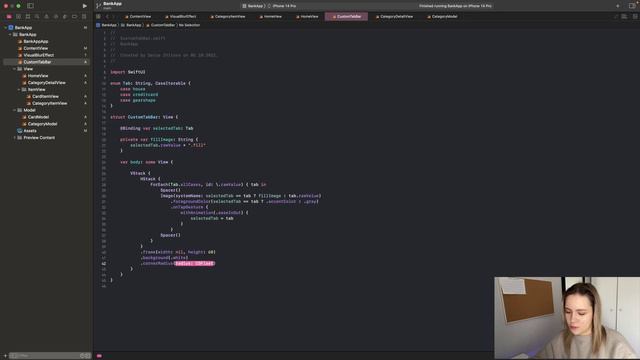The width and height of the screenshot is (640, 360).
Task: Click the 'Finished running BankApp' status text
Action: click(x=455, y=6)
